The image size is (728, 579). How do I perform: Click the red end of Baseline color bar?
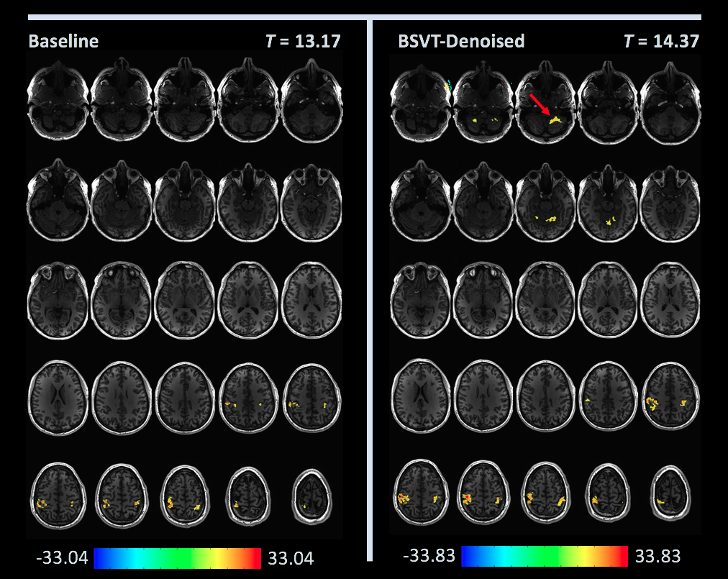pos(253,558)
